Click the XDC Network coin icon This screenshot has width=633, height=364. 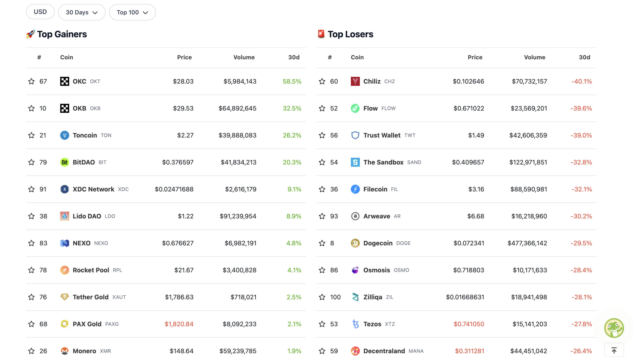click(65, 189)
